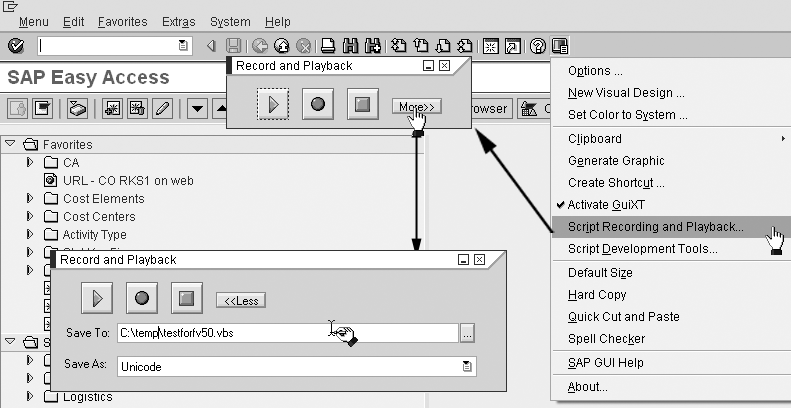Open the Extras menu
This screenshot has width=791, height=408.
pyautogui.click(x=179, y=22)
